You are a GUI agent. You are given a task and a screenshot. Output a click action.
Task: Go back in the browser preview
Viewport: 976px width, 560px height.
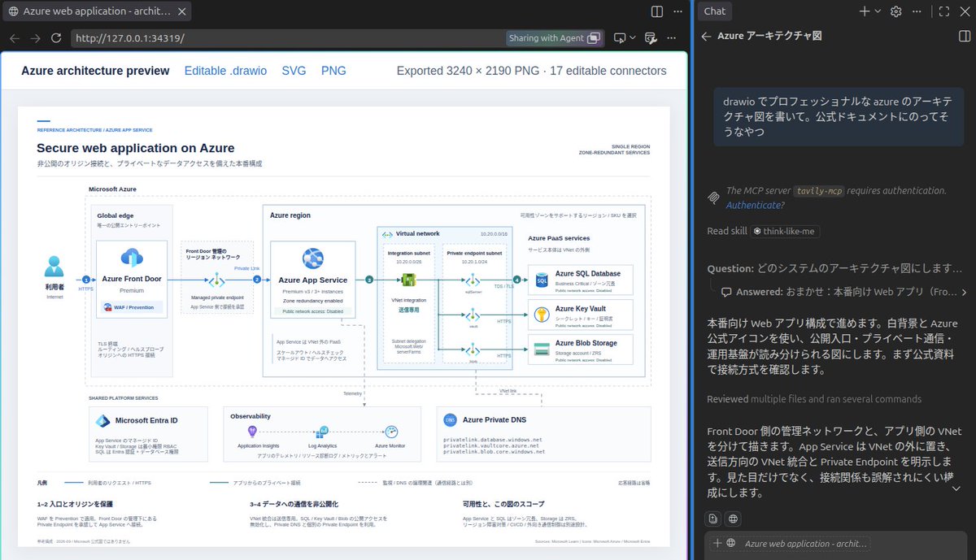[14, 38]
